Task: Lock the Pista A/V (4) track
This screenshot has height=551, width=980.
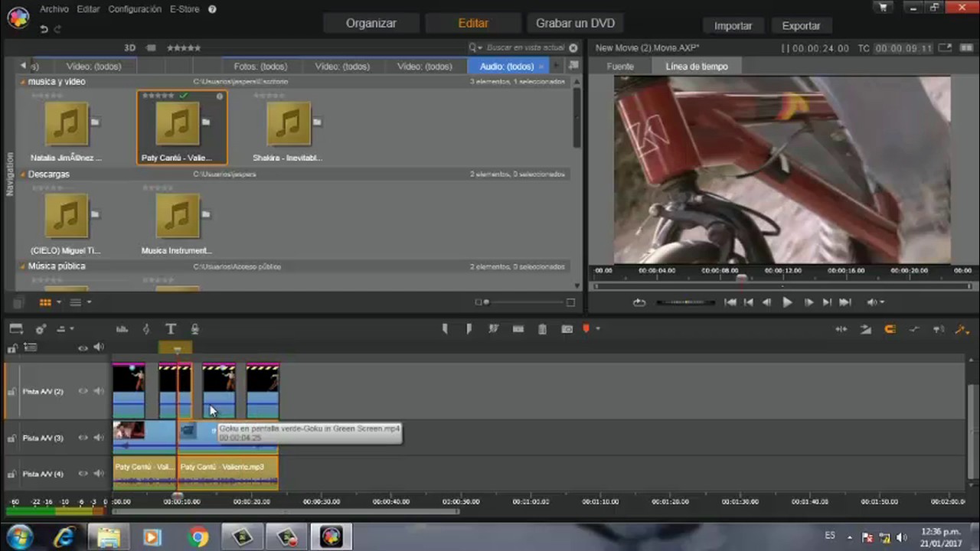Action: tap(11, 474)
